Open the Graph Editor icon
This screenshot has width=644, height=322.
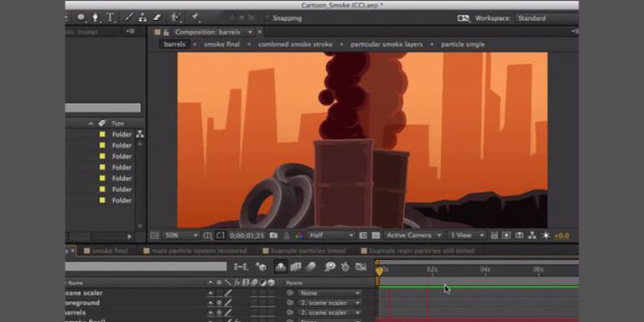[361, 267]
